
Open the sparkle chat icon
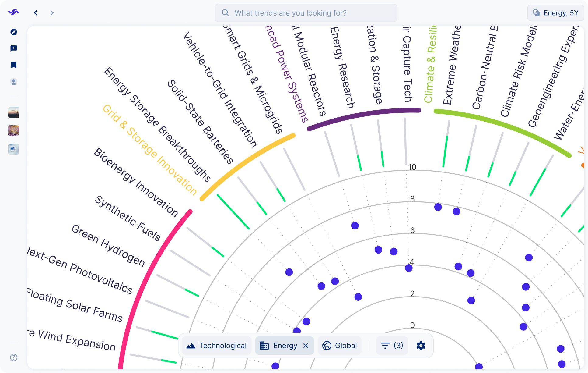click(x=14, y=48)
